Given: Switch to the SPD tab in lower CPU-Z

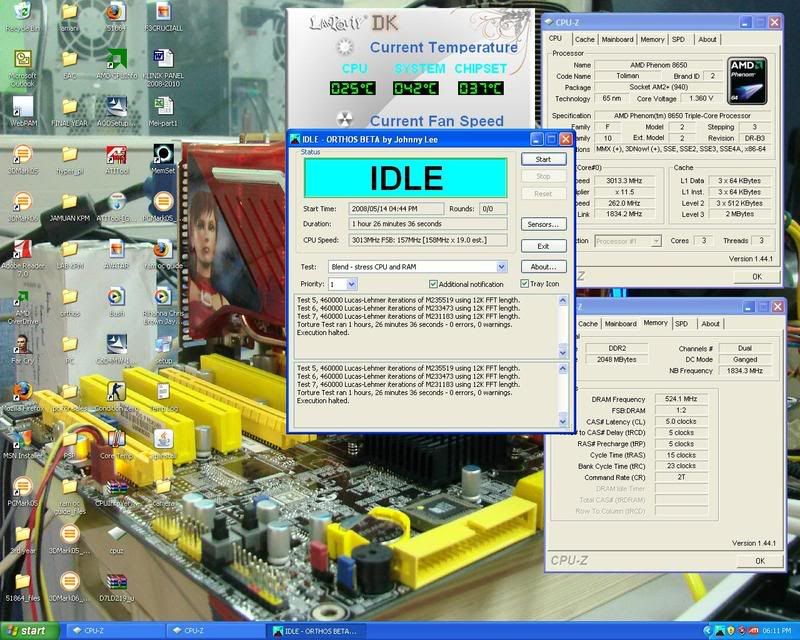Looking at the screenshot, I should pyautogui.click(x=682, y=324).
